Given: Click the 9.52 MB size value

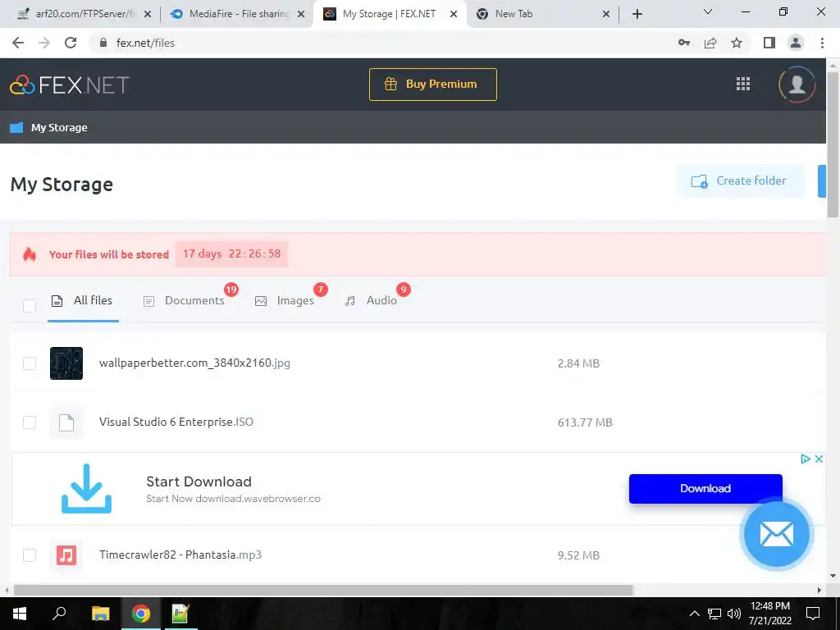Looking at the screenshot, I should 578,555.
